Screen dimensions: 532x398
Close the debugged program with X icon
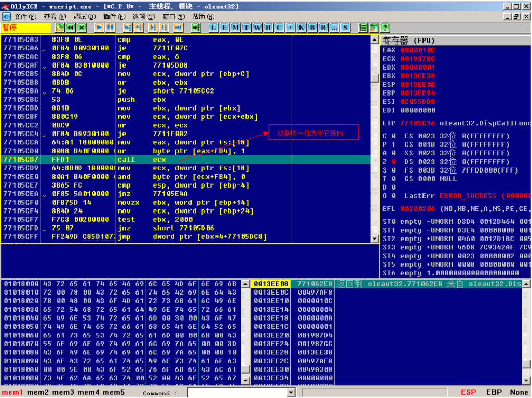(81, 28)
